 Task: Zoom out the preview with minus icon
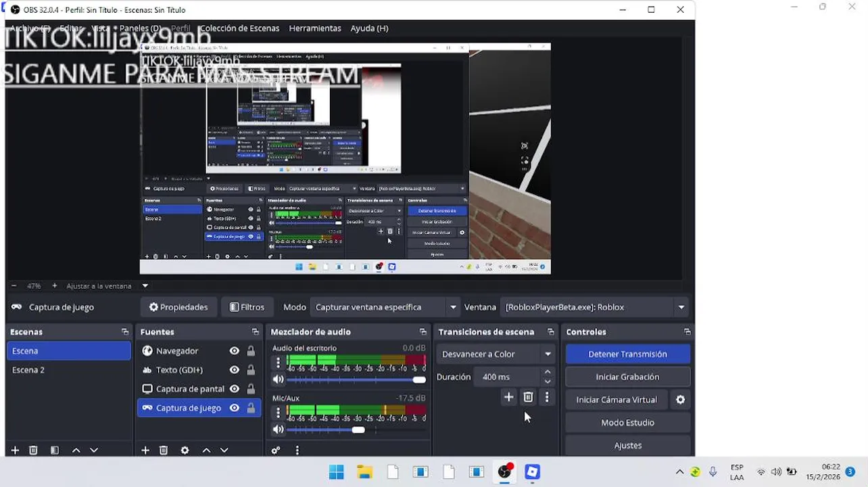(x=14, y=286)
